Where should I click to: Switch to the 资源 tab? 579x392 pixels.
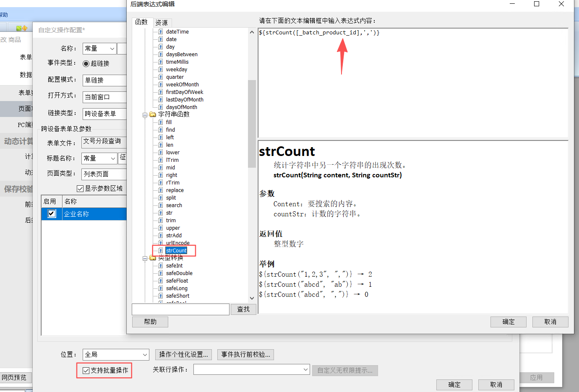click(162, 23)
